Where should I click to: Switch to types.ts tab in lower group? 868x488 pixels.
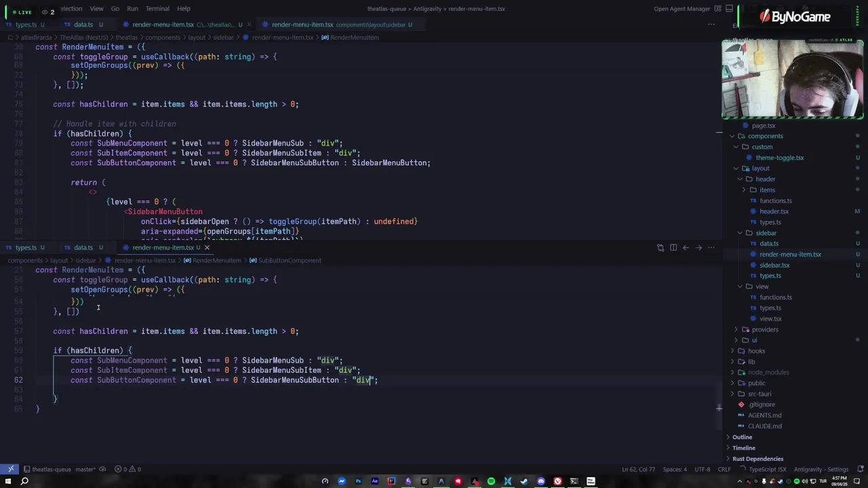tap(26, 248)
